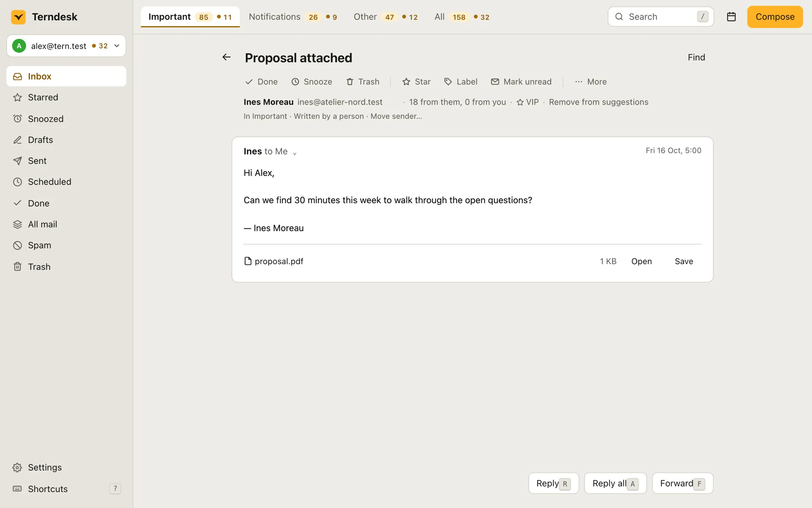Mark conversation Done with checkmark
The height and width of the screenshot is (508, 812).
261,82
